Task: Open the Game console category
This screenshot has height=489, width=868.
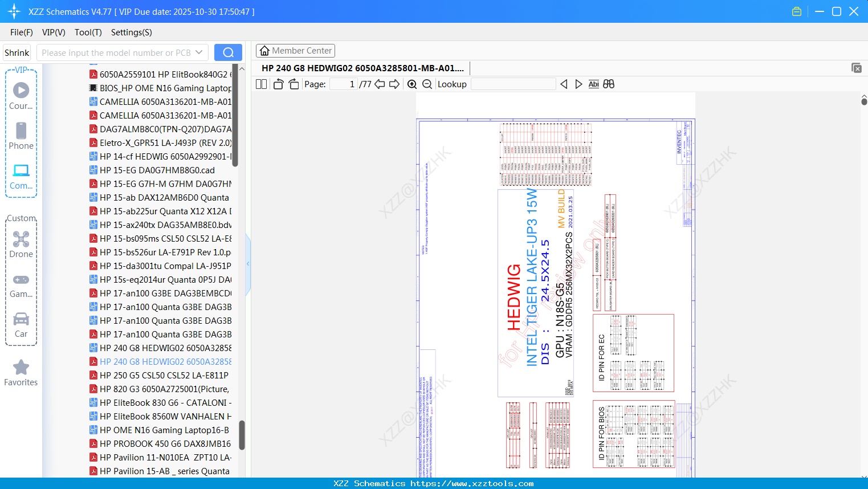Action: coord(21,285)
